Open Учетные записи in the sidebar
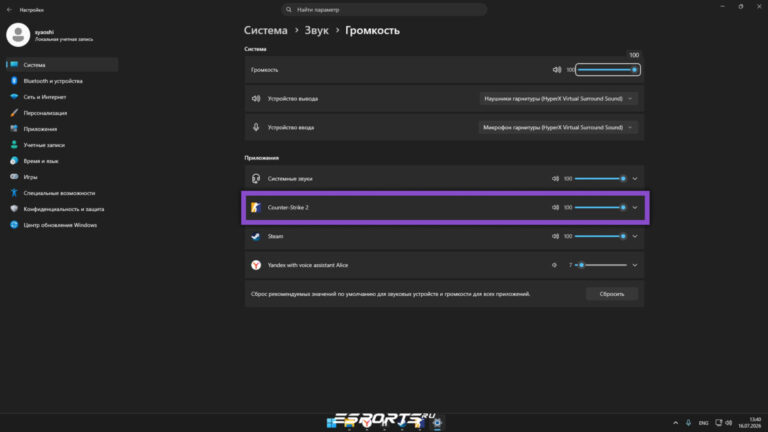 click(x=62, y=145)
